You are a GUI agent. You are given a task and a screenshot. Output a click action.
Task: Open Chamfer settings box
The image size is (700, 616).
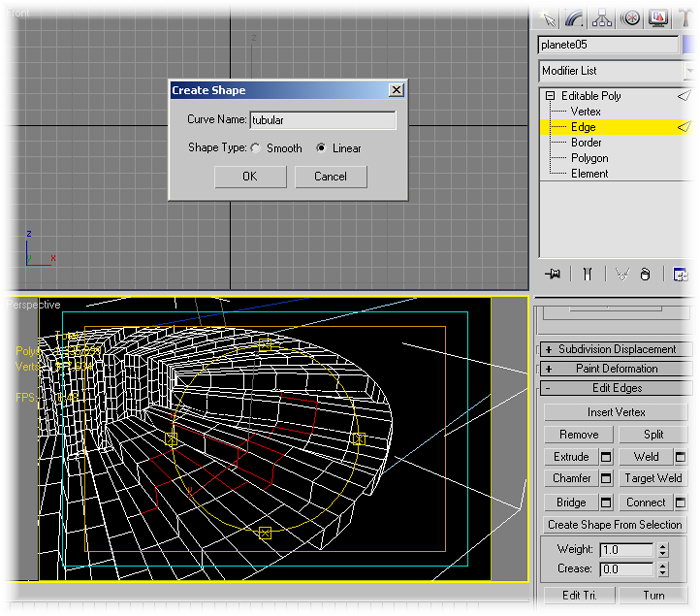(606, 479)
